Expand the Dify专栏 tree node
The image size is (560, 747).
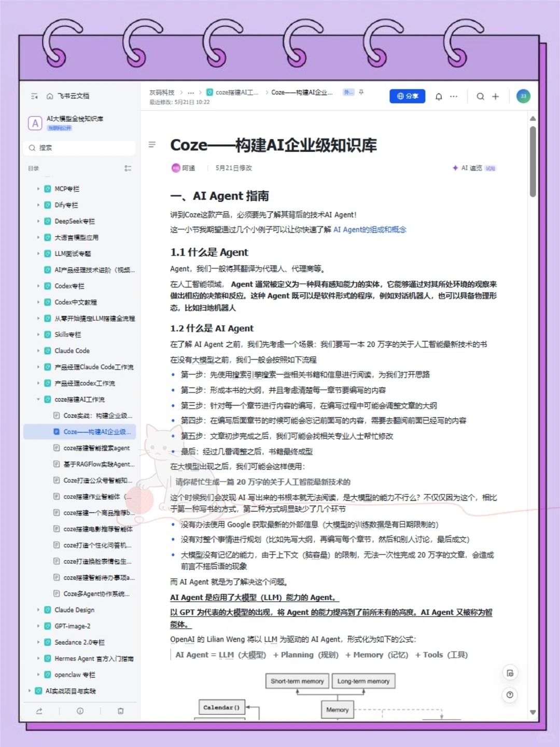tap(38, 205)
